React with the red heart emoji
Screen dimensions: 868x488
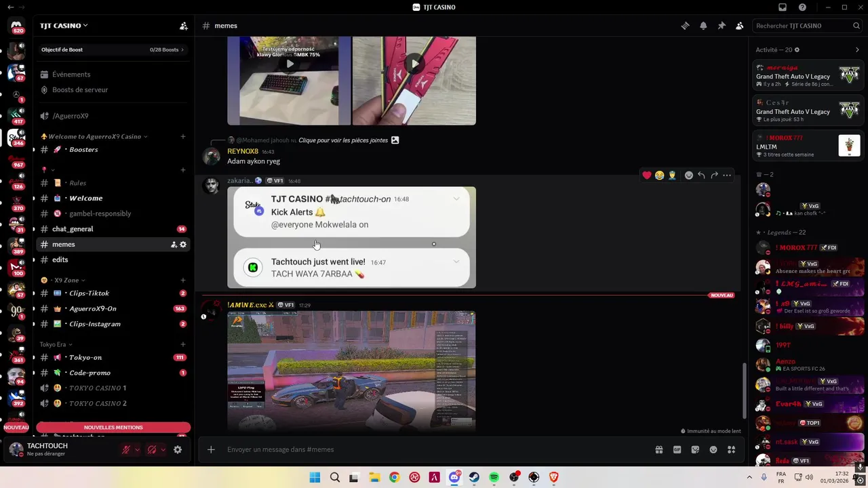tap(647, 176)
